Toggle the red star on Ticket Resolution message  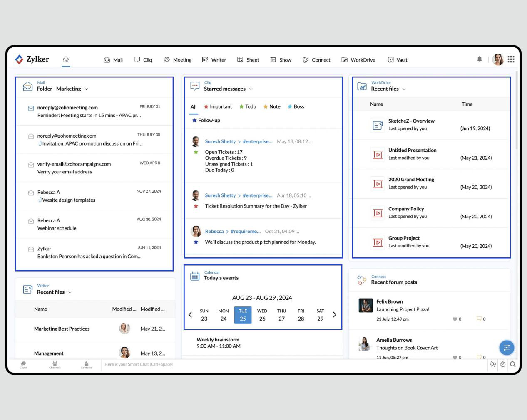click(x=196, y=206)
